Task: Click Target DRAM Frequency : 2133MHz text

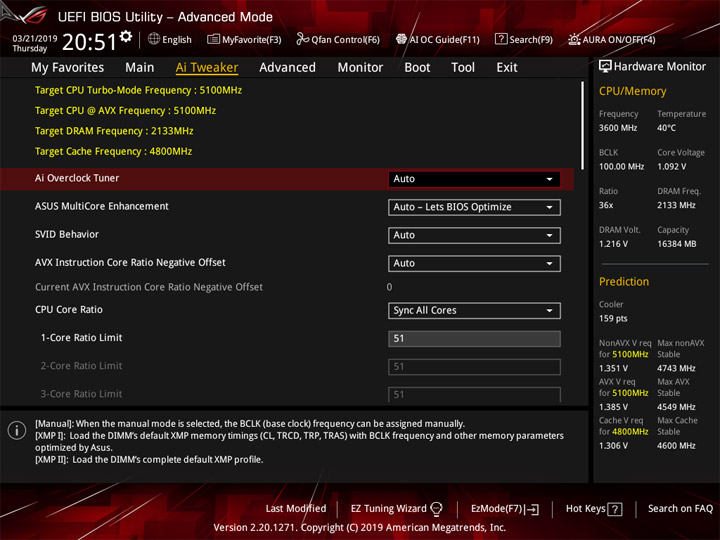Action: (x=114, y=131)
